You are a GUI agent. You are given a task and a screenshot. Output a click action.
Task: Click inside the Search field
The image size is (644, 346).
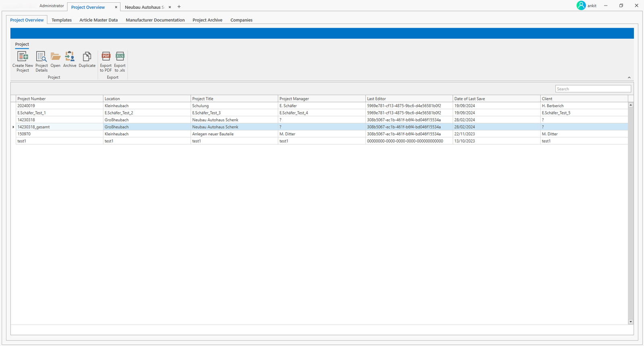point(593,89)
